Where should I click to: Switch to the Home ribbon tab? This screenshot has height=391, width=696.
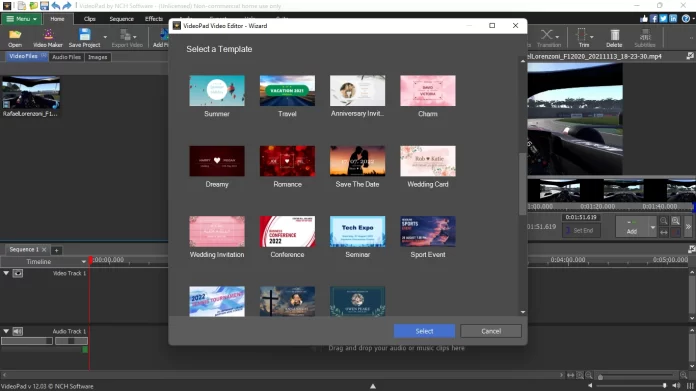tap(57, 19)
